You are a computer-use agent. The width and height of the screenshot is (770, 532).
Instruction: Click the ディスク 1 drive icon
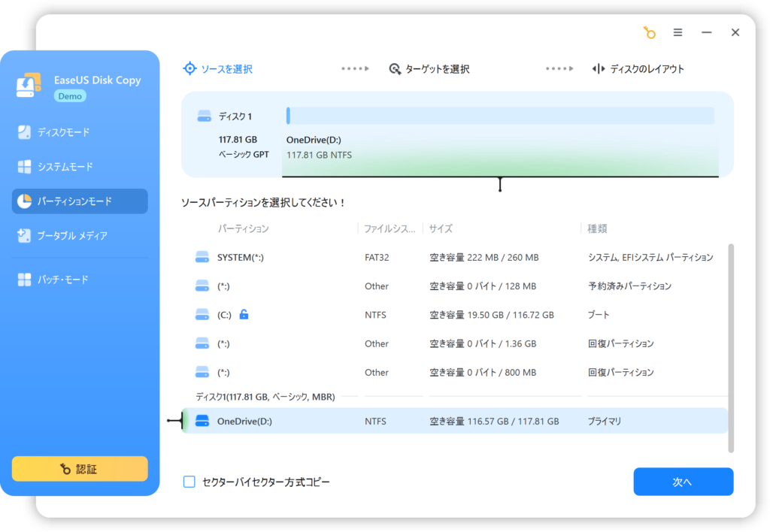pyautogui.click(x=205, y=116)
